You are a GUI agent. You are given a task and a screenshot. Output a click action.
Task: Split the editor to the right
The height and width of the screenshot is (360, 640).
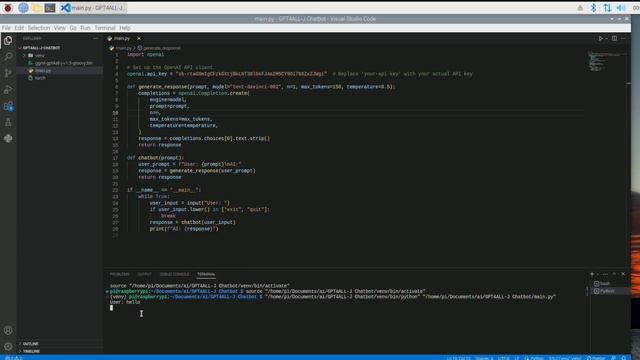(614, 38)
